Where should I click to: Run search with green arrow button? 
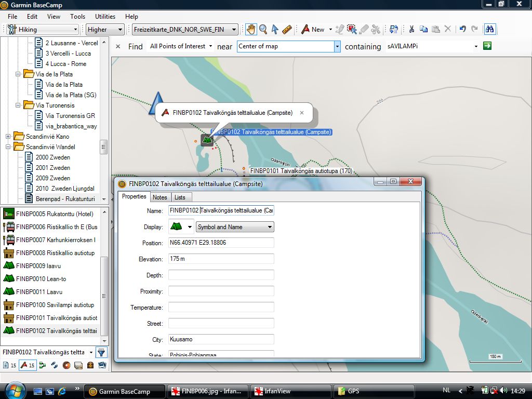point(487,46)
